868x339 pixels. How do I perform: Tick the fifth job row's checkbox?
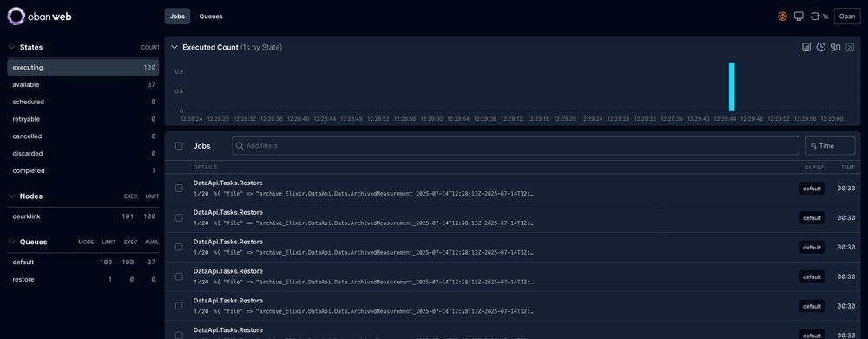[x=179, y=306]
